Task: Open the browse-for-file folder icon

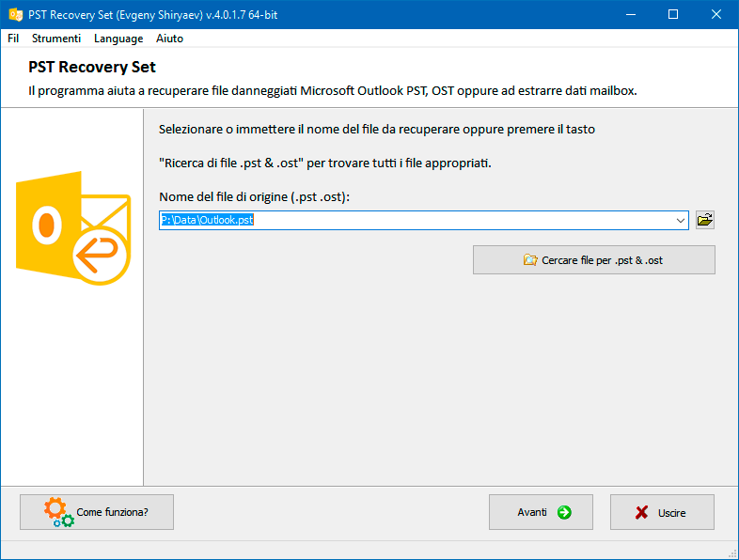Action: [705, 220]
